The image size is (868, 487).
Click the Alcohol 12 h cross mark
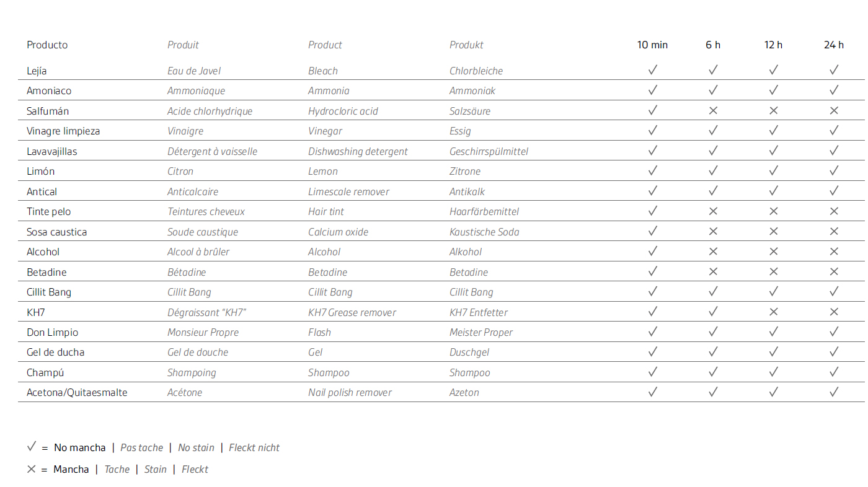pyautogui.click(x=773, y=252)
